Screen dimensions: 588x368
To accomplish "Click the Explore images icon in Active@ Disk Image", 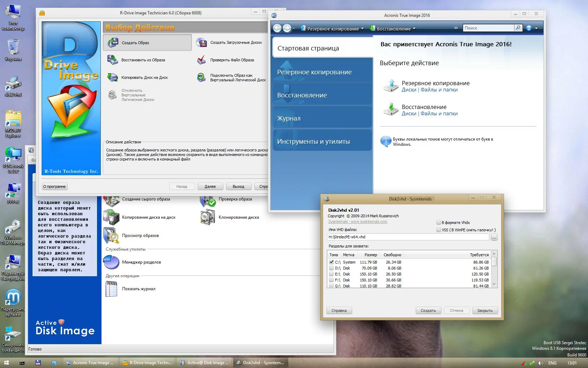I will 111,236.
